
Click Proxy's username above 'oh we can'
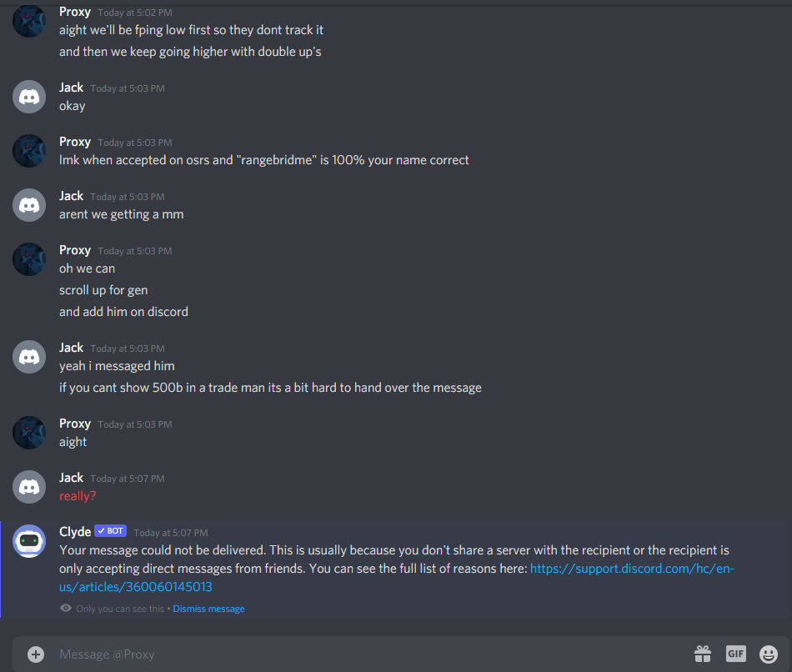pos(75,250)
